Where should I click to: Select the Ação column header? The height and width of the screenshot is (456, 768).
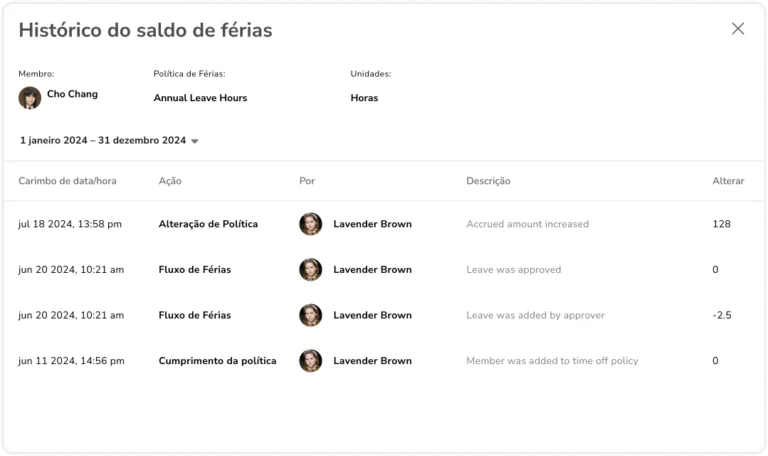click(x=170, y=181)
